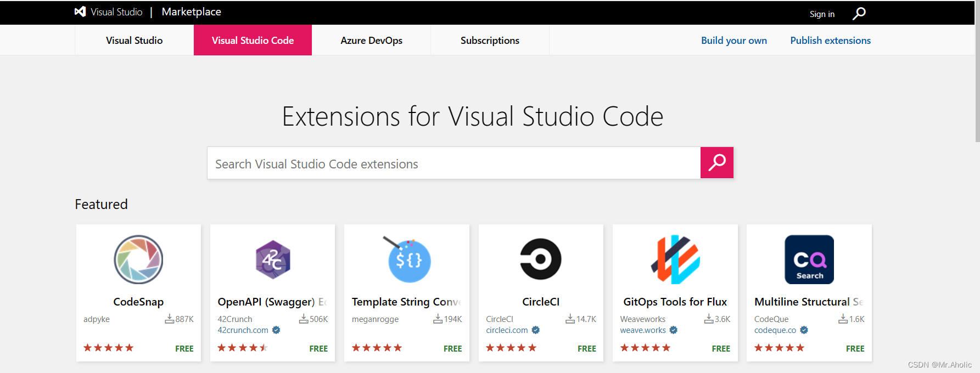Screen dimensions: 980x373
Task: Click verified badge next to circleci.com
Action: pos(536,330)
